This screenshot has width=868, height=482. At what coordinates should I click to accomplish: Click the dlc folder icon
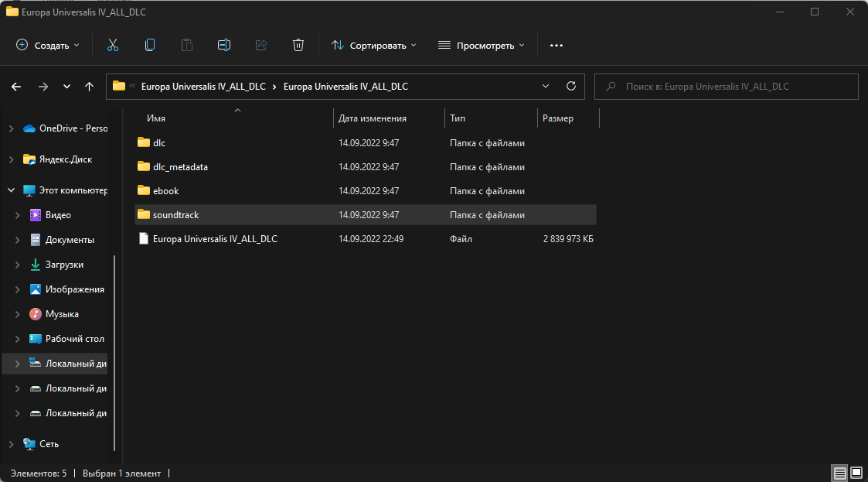[x=143, y=142]
